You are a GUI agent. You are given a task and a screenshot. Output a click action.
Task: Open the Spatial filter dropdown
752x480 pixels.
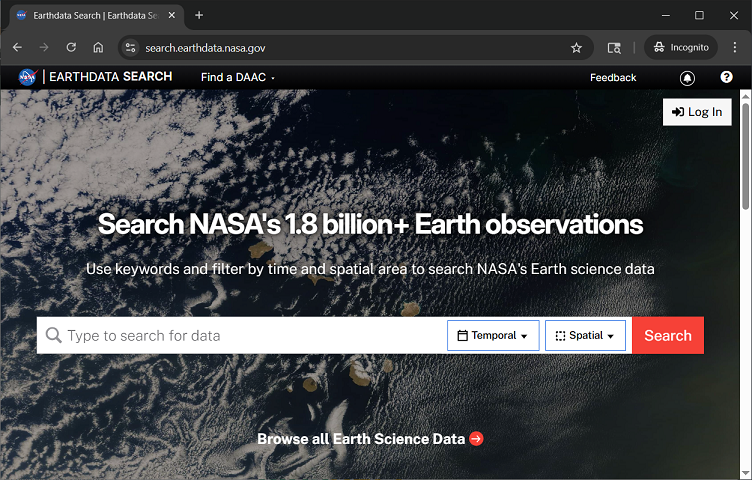pos(585,336)
